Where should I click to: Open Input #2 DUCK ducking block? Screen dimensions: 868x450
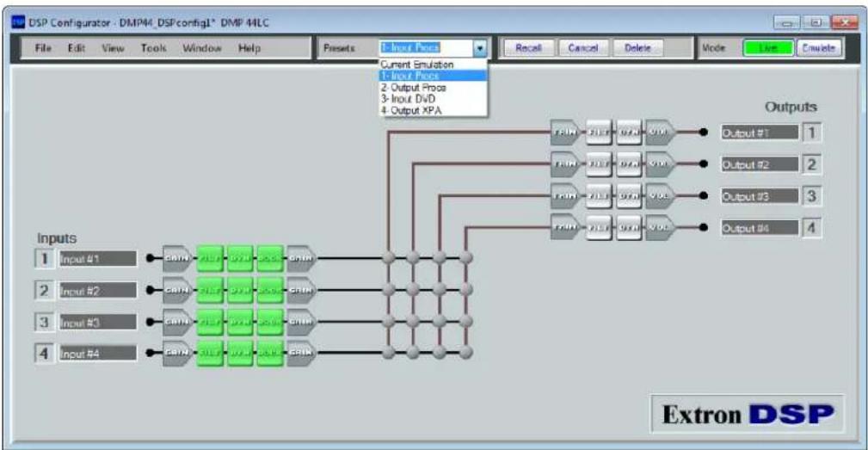coord(270,290)
